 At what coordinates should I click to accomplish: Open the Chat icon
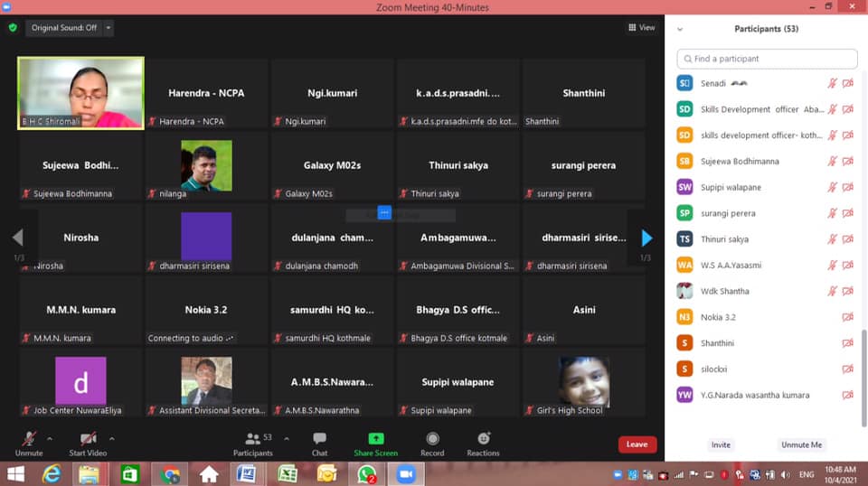click(319, 439)
